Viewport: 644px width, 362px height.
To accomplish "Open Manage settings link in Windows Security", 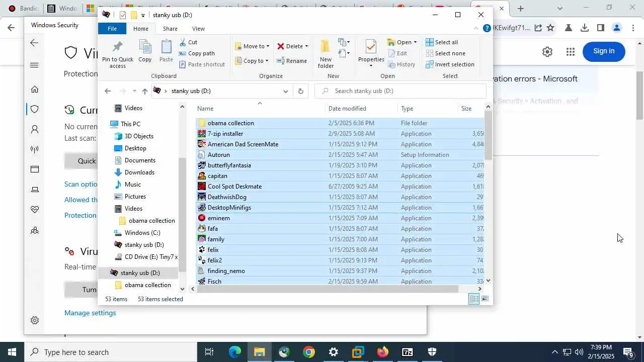I will point(90,313).
